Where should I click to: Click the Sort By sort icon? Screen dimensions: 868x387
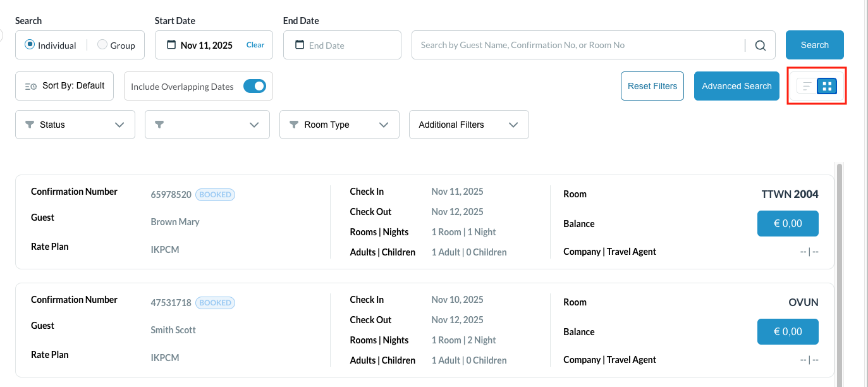(x=30, y=87)
